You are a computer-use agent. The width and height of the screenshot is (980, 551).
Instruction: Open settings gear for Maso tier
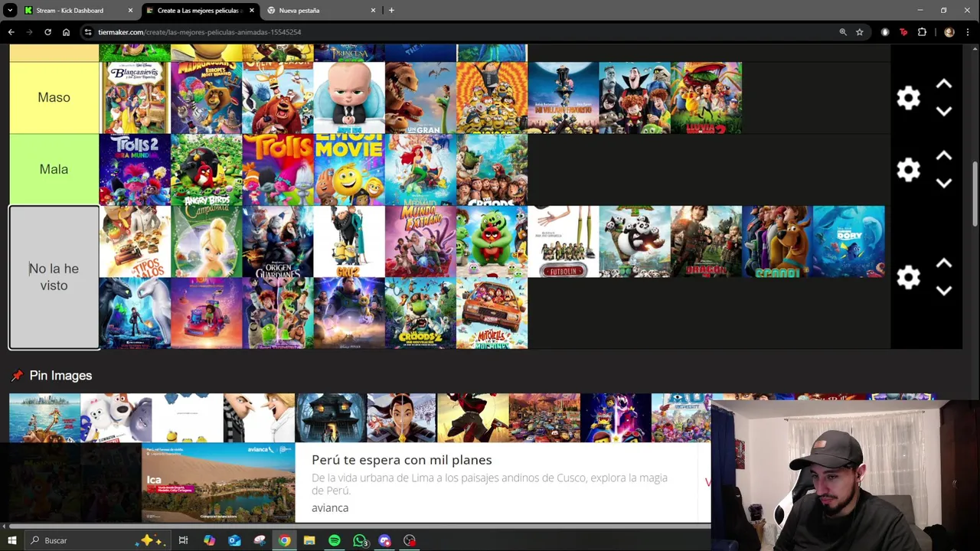click(x=908, y=98)
